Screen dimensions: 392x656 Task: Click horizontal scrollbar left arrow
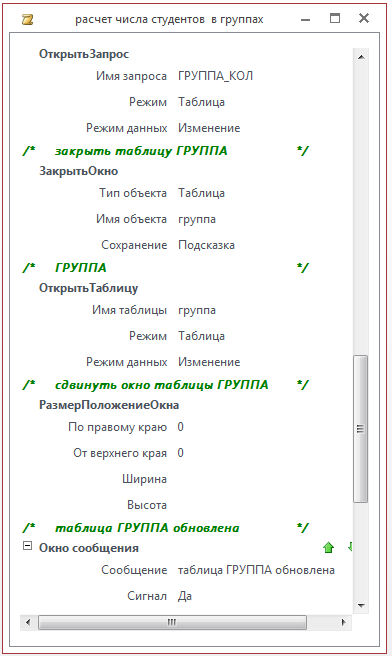28,622
